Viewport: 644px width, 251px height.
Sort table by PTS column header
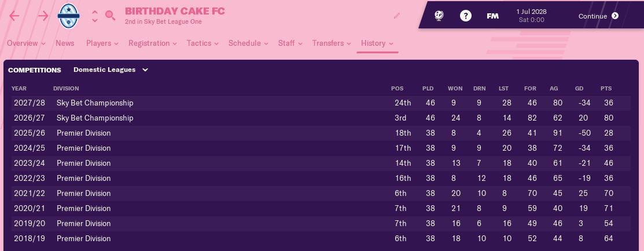tap(606, 89)
